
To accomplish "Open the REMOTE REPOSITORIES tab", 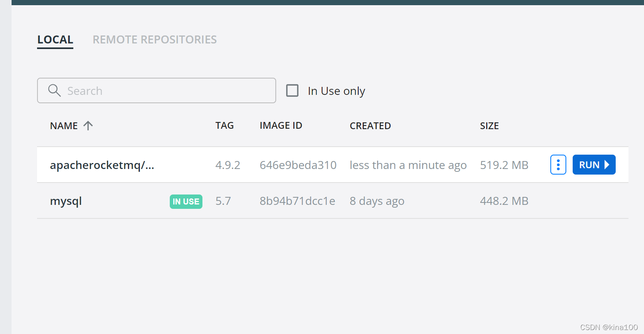I will [x=155, y=40].
